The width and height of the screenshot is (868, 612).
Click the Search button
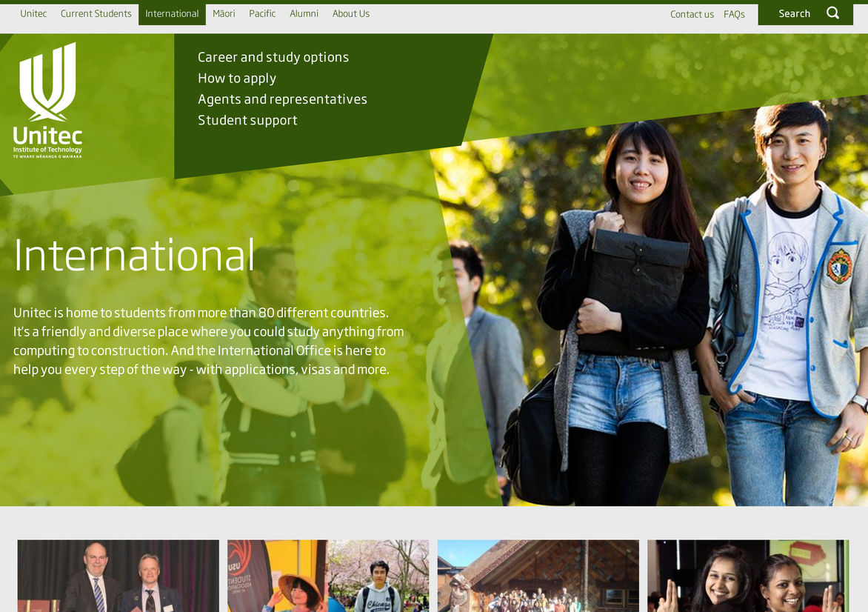794,14
